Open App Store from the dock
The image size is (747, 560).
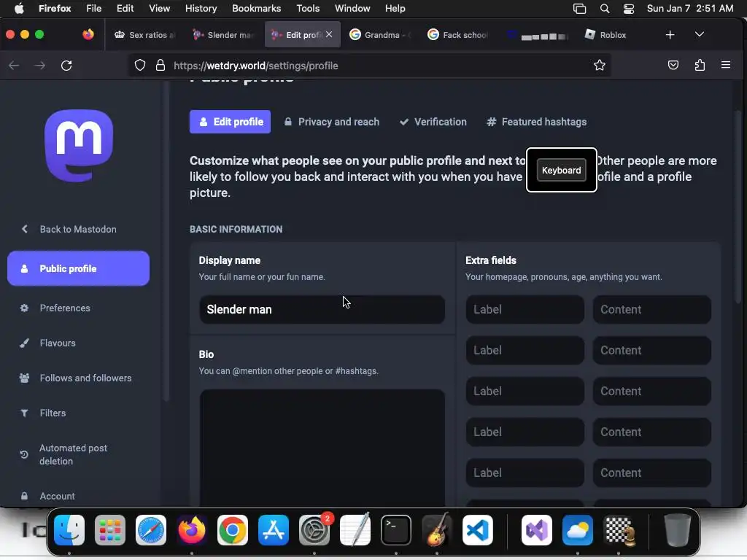[274, 529]
